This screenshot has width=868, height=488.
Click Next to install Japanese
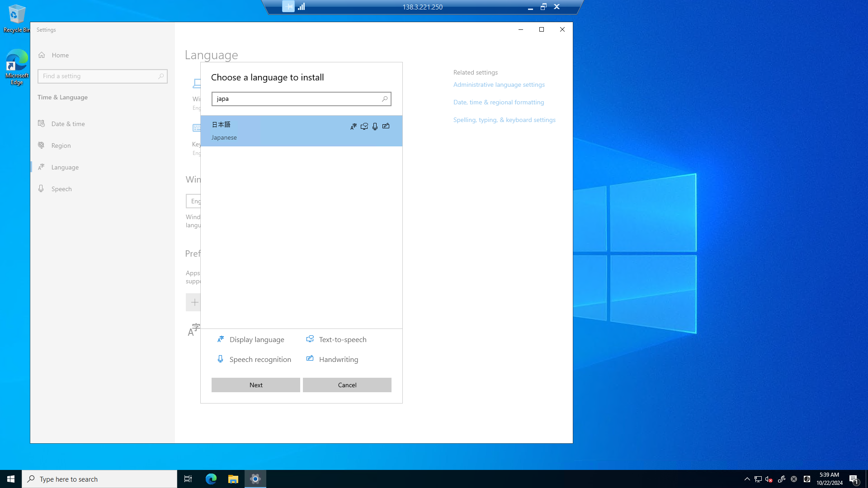pyautogui.click(x=255, y=385)
